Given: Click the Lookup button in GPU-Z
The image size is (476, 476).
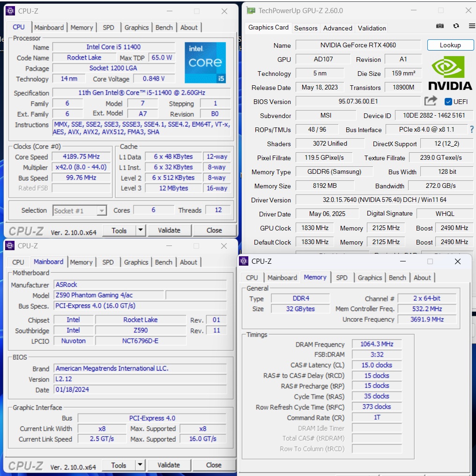Looking at the screenshot, I should click(450, 45).
